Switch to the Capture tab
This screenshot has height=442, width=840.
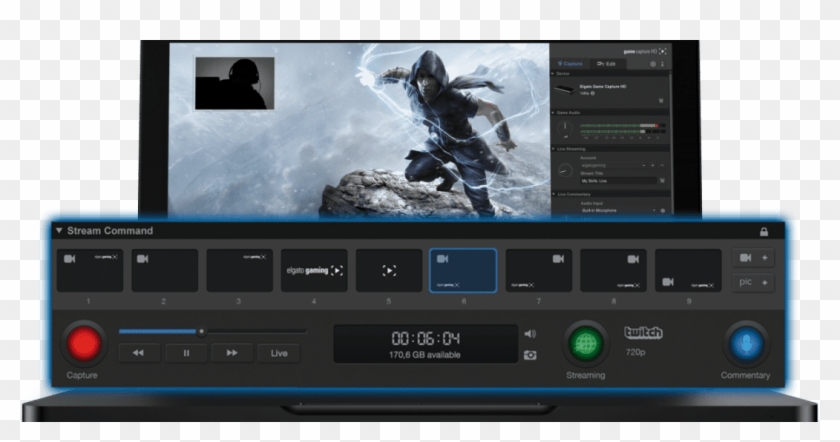[x=570, y=64]
